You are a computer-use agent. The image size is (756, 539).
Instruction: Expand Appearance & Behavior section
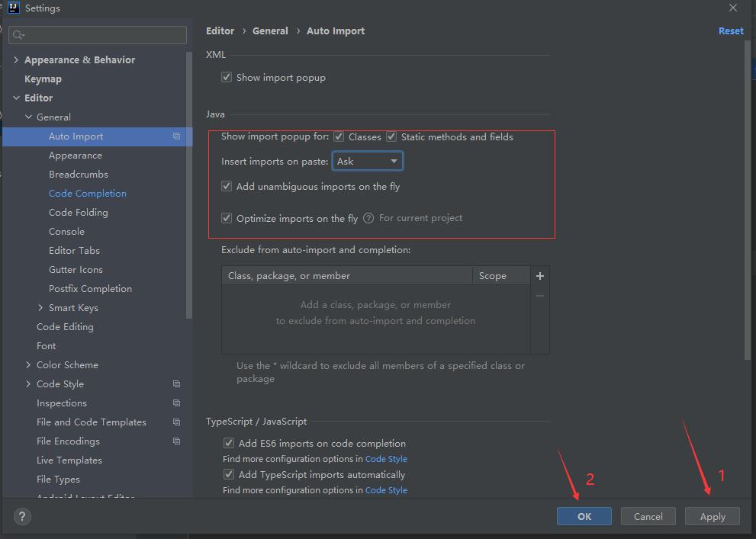pyautogui.click(x=16, y=59)
